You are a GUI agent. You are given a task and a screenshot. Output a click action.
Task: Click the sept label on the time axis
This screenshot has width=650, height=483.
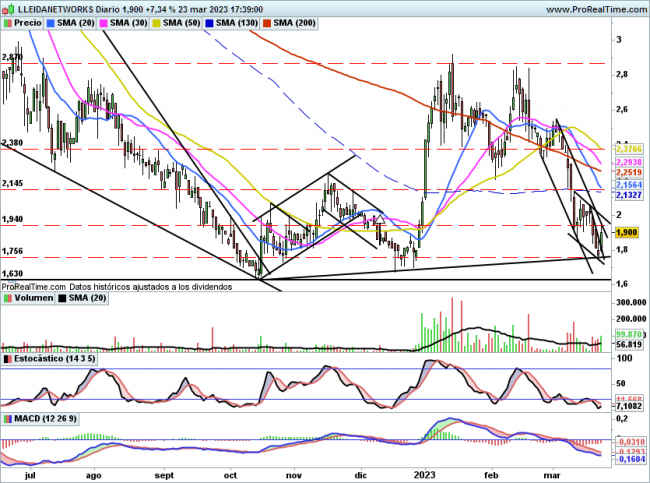[x=164, y=476]
